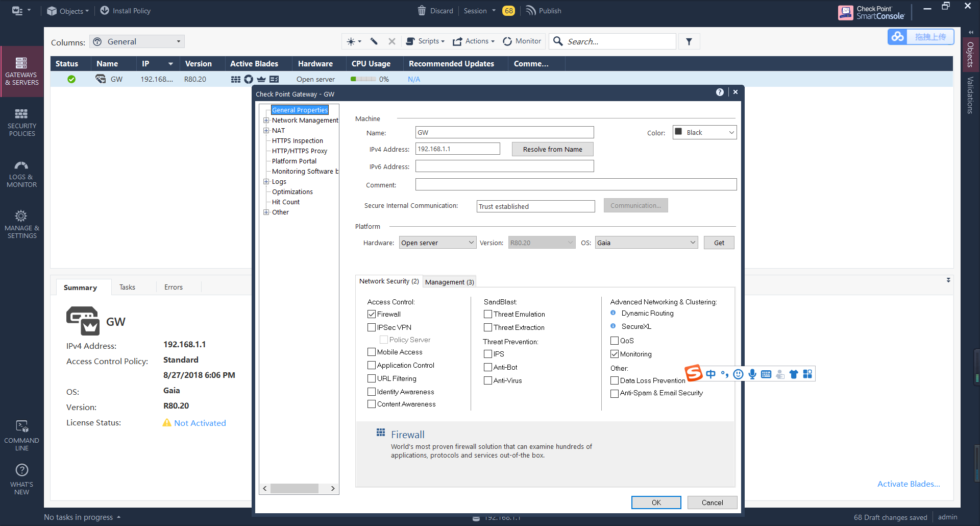
Task: Click the draft changes count badge 68
Action: pos(508,11)
